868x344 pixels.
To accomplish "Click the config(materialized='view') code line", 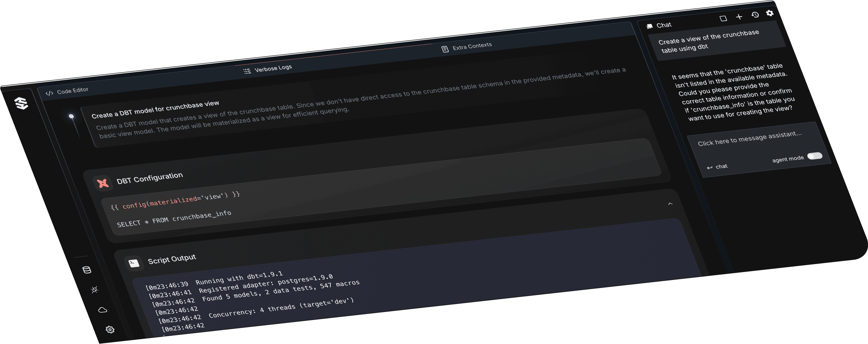I will [x=175, y=201].
